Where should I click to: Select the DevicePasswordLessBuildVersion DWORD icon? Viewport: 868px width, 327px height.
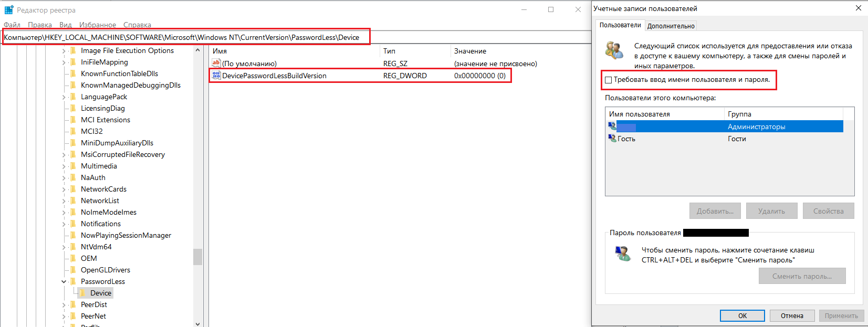(x=216, y=75)
